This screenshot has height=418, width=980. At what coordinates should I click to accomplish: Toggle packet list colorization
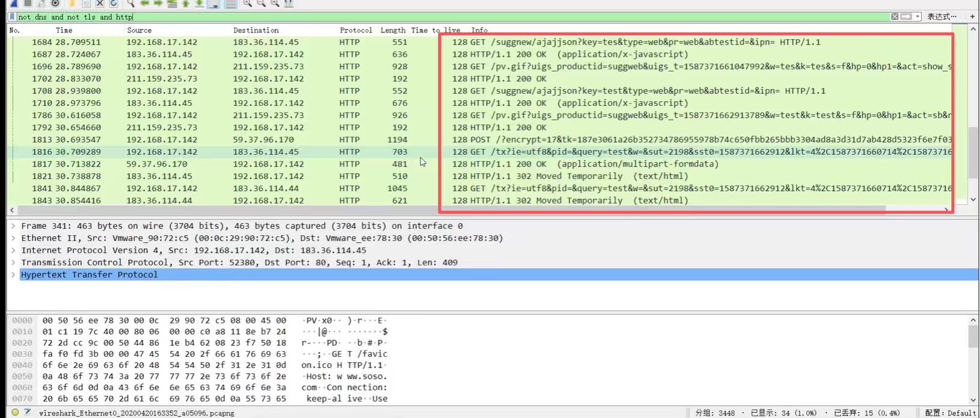point(230,3)
